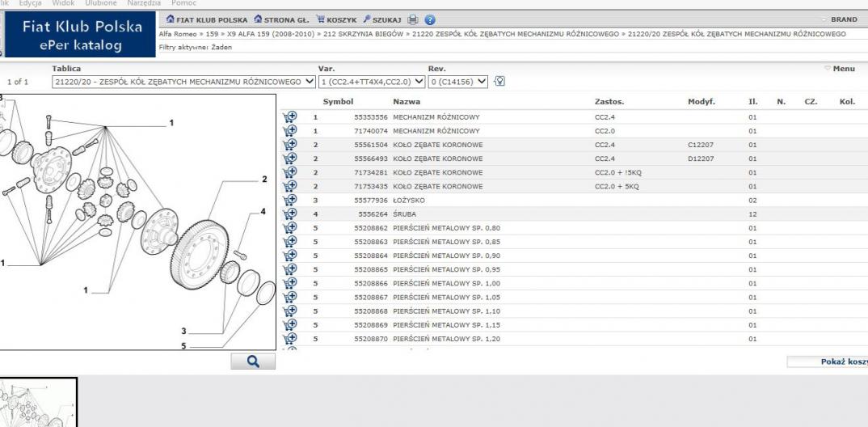
Task: Add ring 55208865 to cart
Action: pos(289,269)
